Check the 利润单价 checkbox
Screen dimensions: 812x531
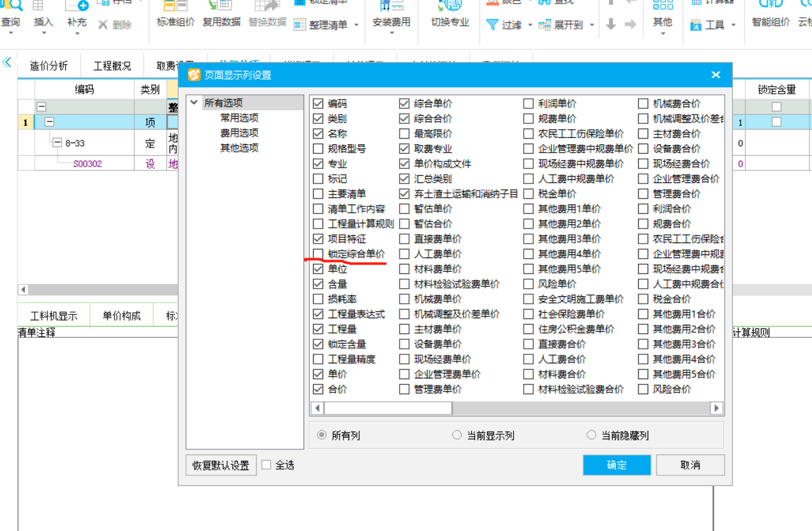pyautogui.click(x=528, y=103)
